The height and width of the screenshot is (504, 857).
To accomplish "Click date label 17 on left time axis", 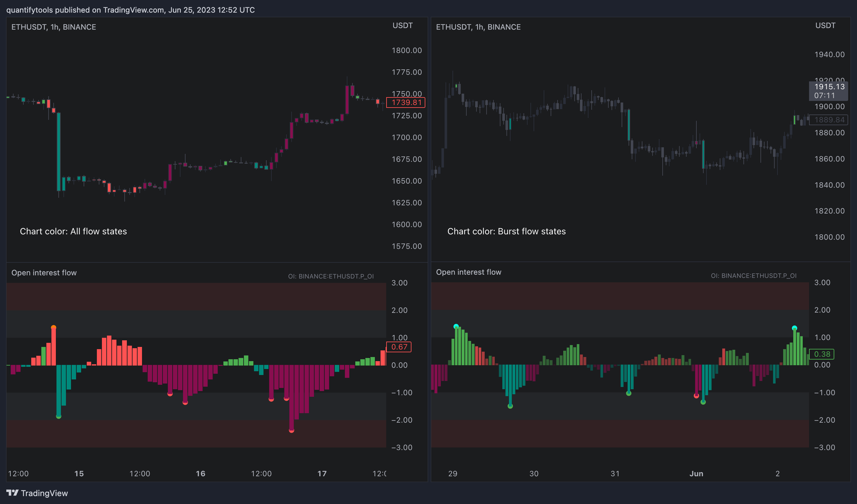I will click(x=322, y=473).
